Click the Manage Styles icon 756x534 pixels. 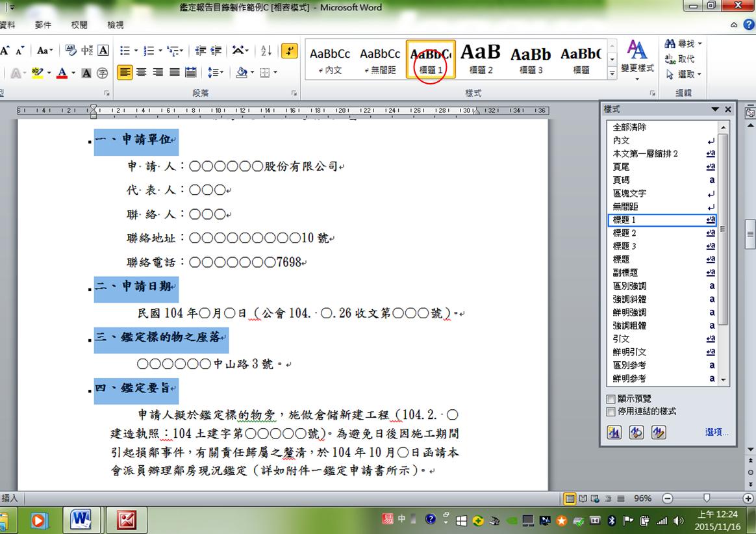pyautogui.click(x=659, y=433)
